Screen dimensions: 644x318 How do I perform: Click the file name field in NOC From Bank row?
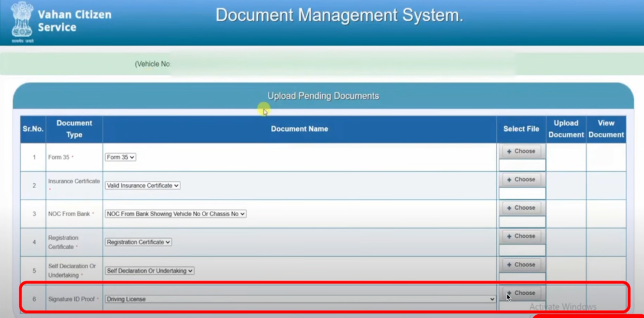click(x=522, y=222)
